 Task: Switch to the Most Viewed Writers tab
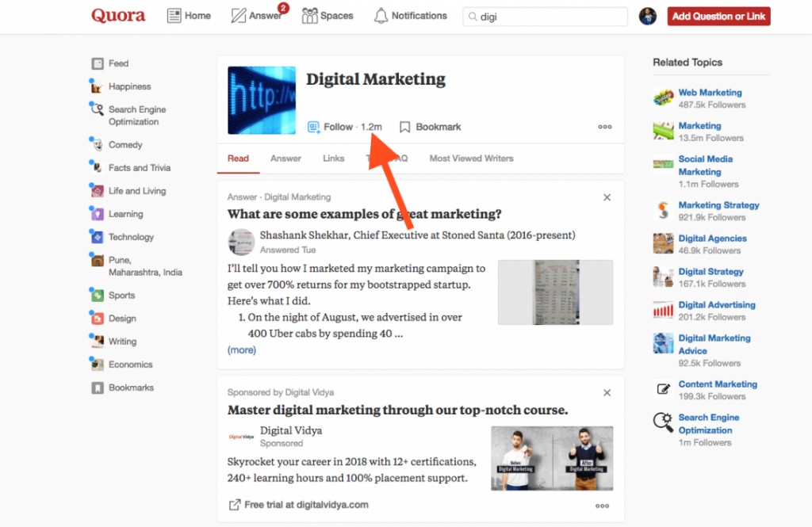tap(471, 158)
